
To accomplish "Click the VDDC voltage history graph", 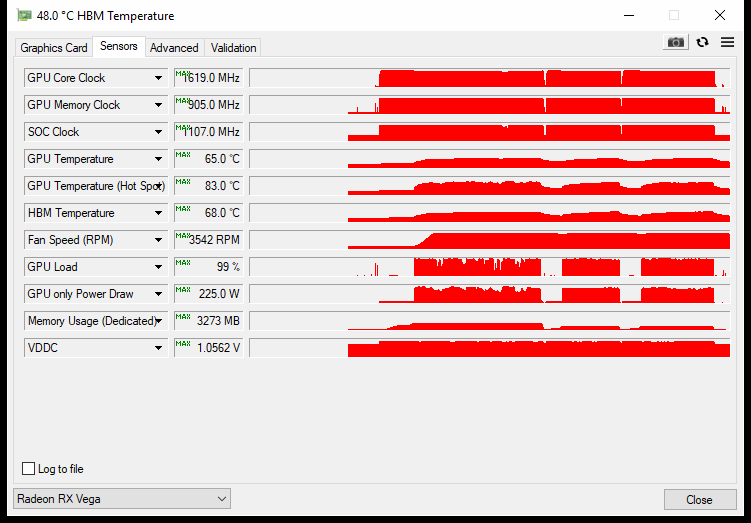I will [489, 348].
